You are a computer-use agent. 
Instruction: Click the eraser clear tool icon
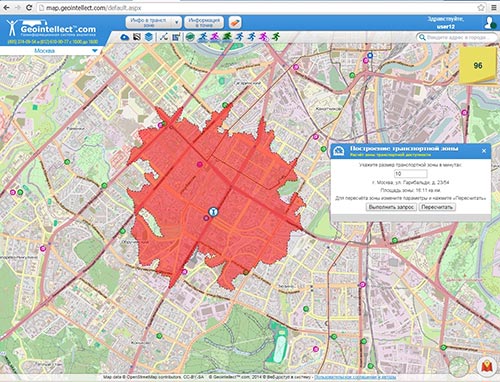(235, 23)
